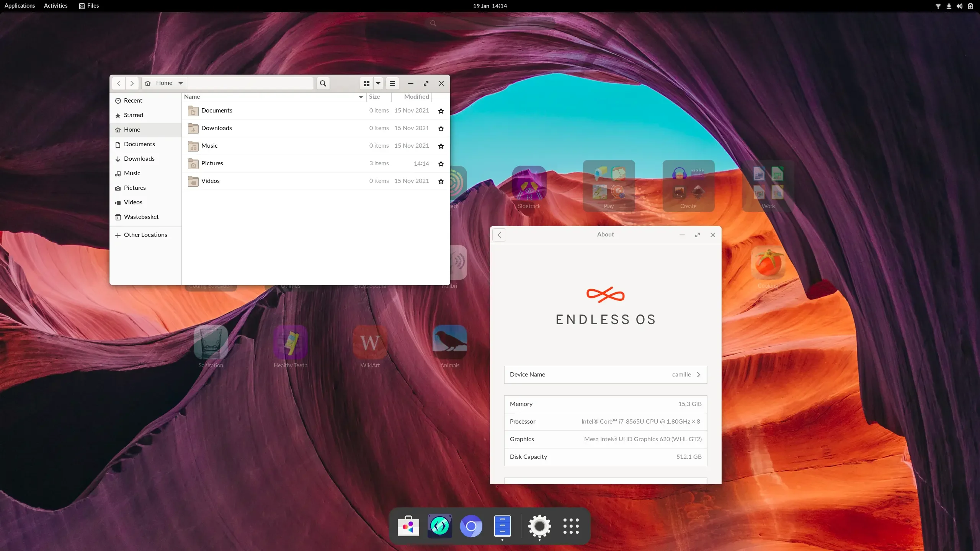980x551 pixels.
Task: Switch Files to grid view
Action: click(367, 83)
